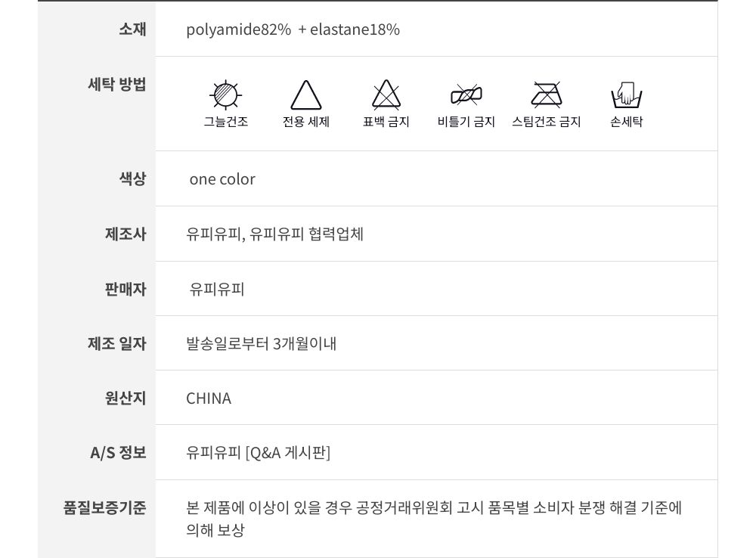This screenshot has width=756, height=558.
Task: Click the polyamide82% + elastane18% material text
Action: click(x=293, y=29)
